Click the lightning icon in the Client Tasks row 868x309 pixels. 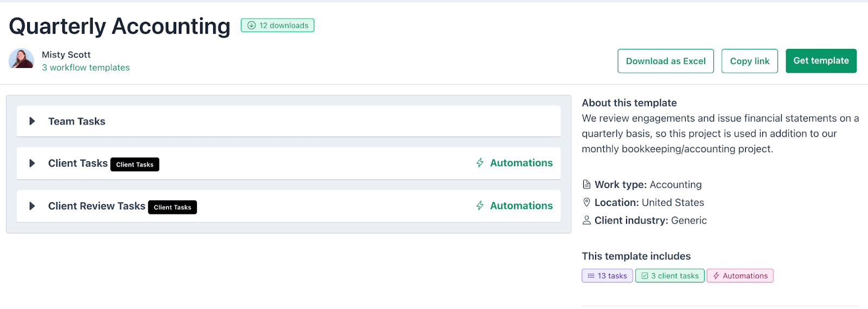tap(480, 163)
